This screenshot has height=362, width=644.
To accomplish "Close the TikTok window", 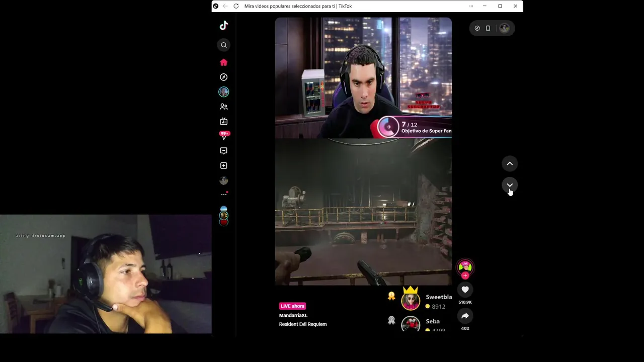I will [515, 6].
